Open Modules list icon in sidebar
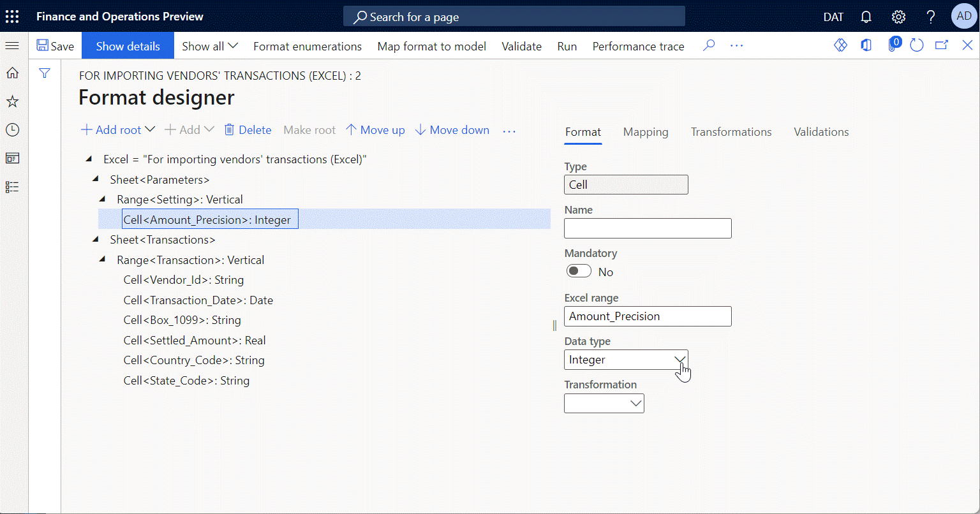This screenshot has height=514, width=980. pyautogui.click(x=12, y=187)
